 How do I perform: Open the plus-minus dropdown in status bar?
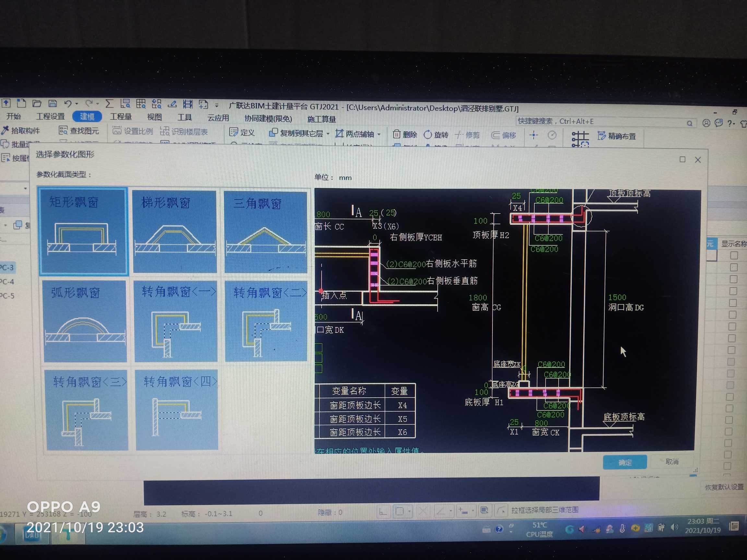coord(473,511)
